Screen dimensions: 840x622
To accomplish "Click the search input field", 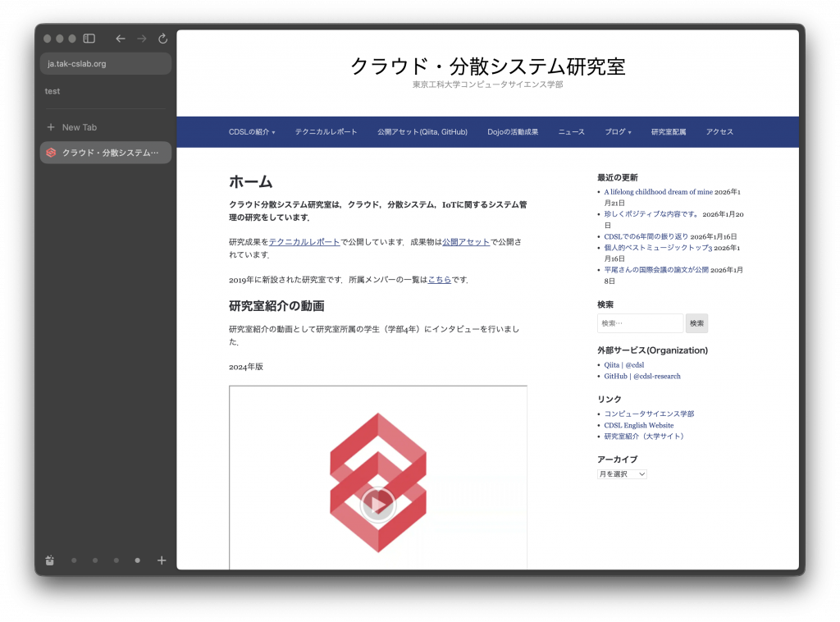I will 640,323.
